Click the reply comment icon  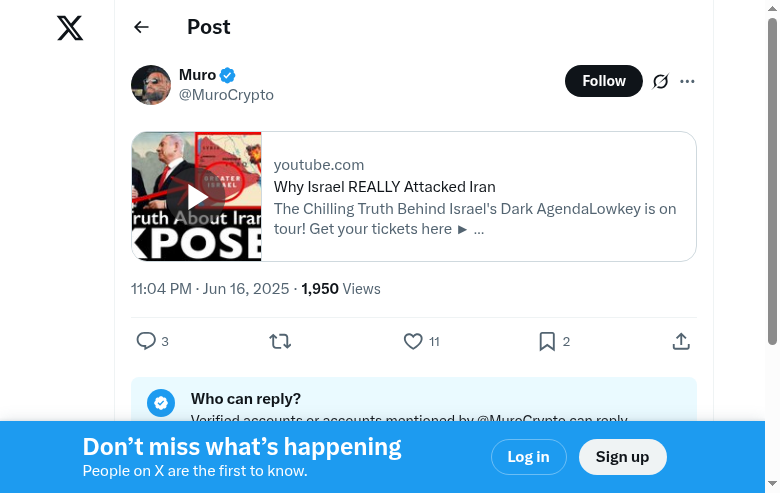(146, 341)
